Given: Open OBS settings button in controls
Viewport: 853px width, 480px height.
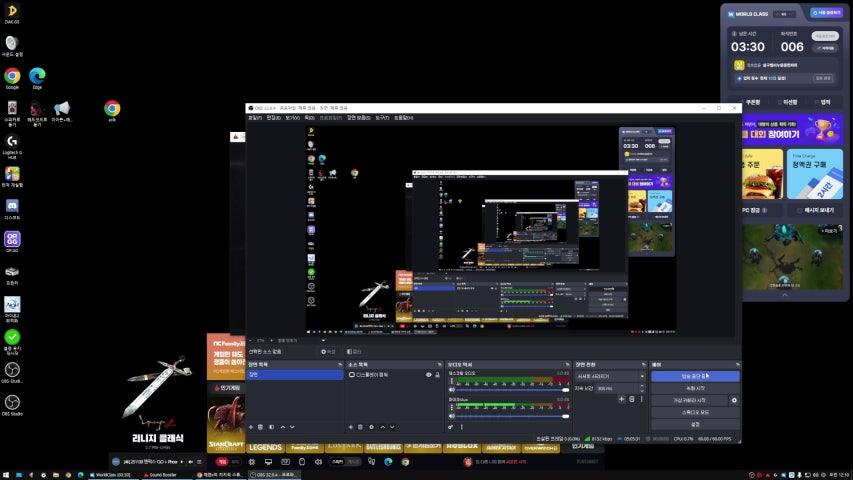Looking at the screenshot, I should coord(695,424).
